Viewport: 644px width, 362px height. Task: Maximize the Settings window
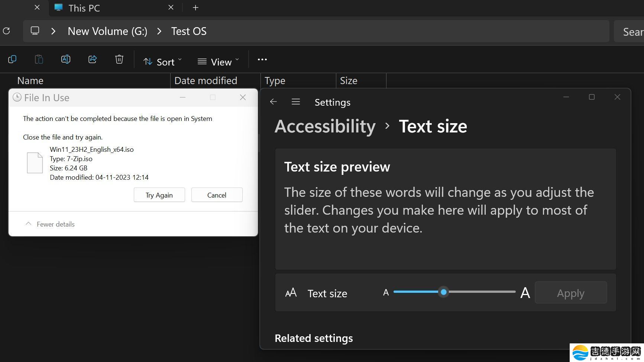(592, 97)
